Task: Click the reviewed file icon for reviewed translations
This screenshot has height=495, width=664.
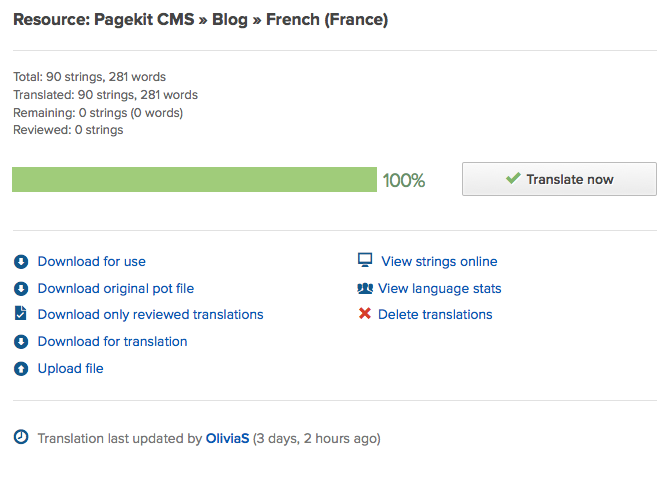Action: click(21, 314)
